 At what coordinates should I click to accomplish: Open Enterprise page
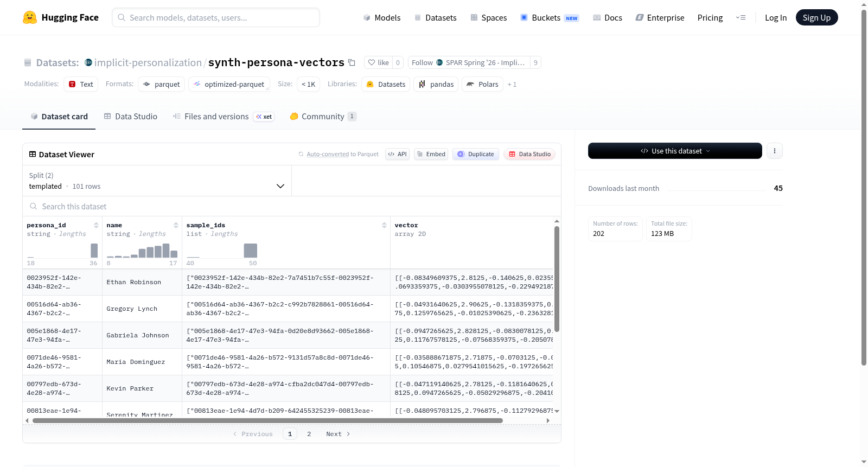[660, 17]
